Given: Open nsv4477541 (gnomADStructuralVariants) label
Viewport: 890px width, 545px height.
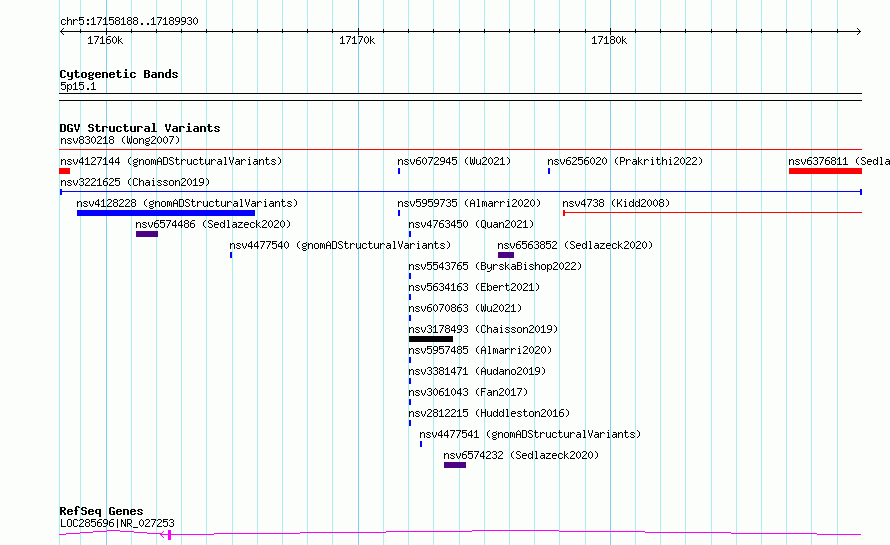Looking at the screenshot, I should click(x=530, y=434).
